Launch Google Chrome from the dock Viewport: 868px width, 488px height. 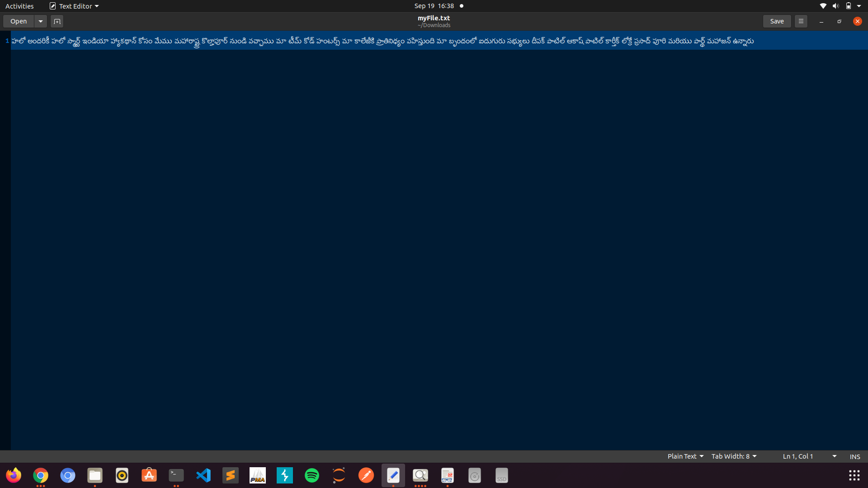41,475
